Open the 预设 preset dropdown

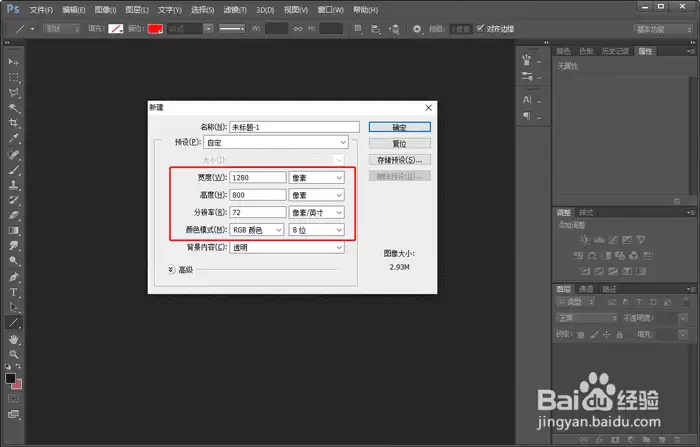click(x=276, y=142)
